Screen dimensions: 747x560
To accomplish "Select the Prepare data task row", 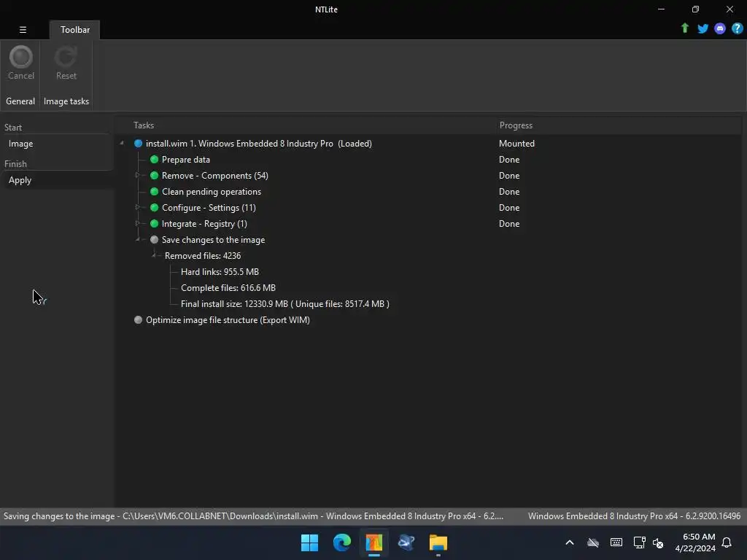I will [186, 160].
